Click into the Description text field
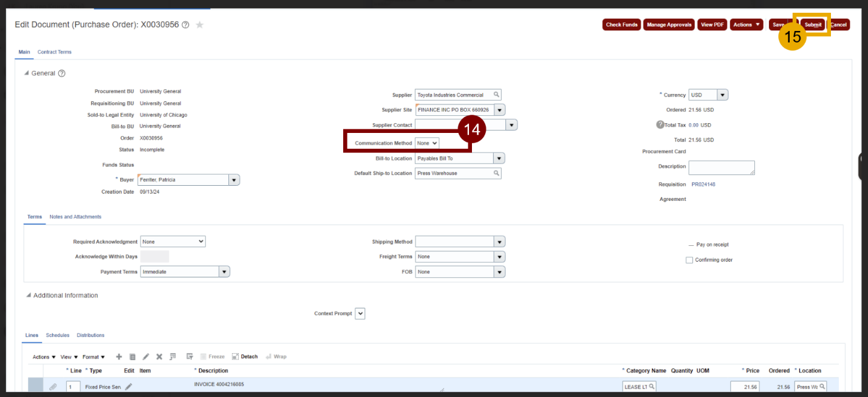The height and width of the screenshot is (397, 868). [x=721, y=168]
